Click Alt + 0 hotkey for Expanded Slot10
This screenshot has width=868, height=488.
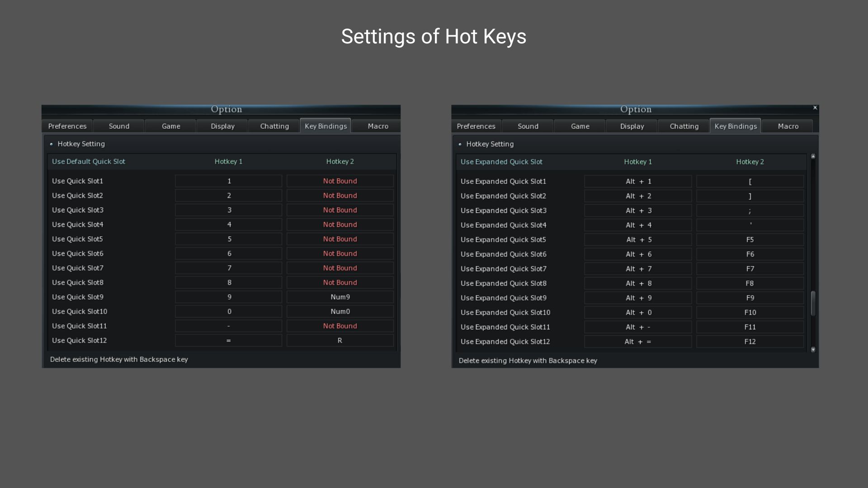pyautogui.click(x=638, y=312)
